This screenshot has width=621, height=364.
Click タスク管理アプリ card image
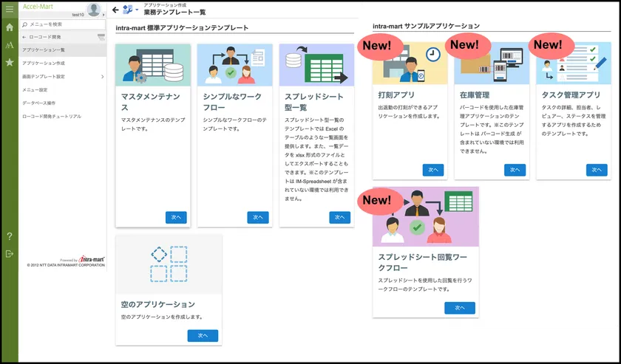tap(574, 63)
